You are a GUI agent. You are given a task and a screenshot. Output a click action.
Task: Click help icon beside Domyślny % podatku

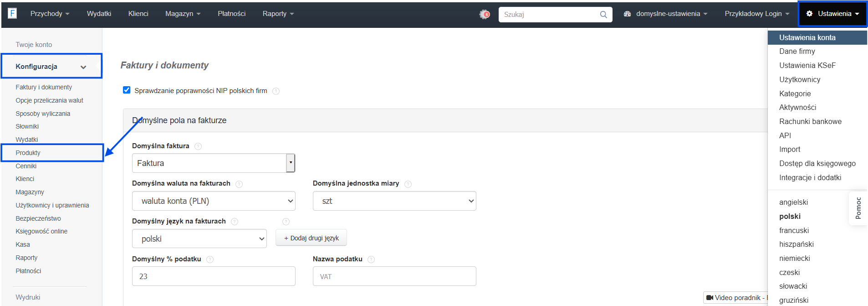210,259
